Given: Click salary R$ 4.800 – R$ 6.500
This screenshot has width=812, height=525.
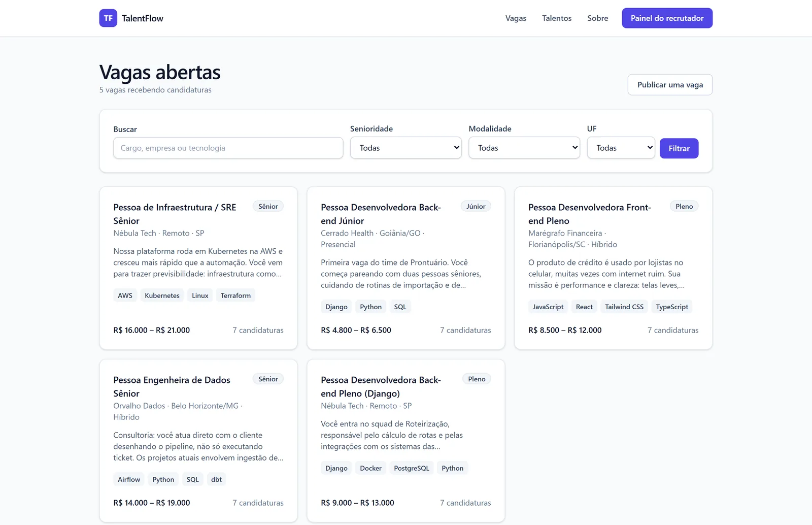Looking at the screenshot, I should (x=356, y=330).
